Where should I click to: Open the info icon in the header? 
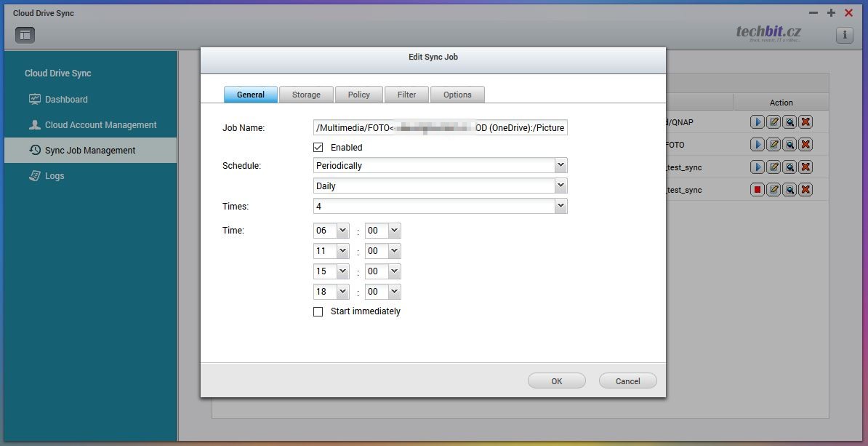(x=844, y=35)
